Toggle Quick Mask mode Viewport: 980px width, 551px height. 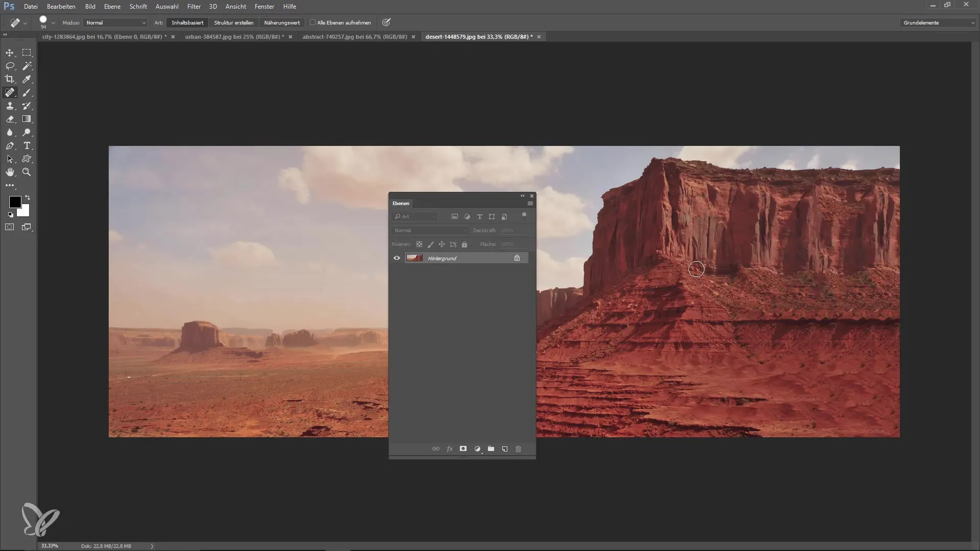coord(10,227)
